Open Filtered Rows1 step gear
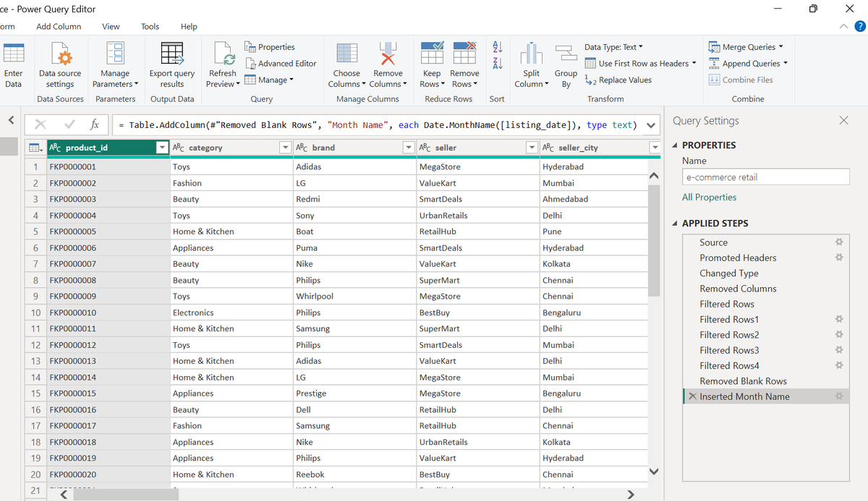This screenshot has width=868, height=502. [839, 319]
